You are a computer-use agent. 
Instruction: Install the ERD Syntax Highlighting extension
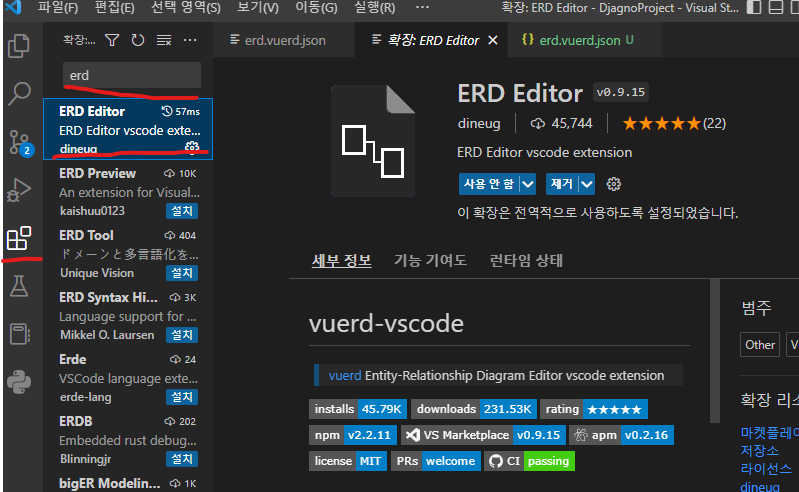182,335
